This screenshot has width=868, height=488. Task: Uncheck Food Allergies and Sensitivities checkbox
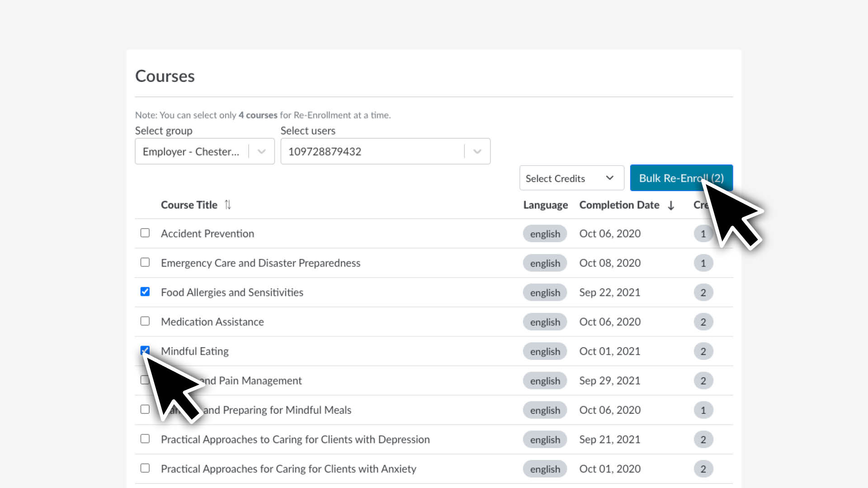(x=145, y=291)
